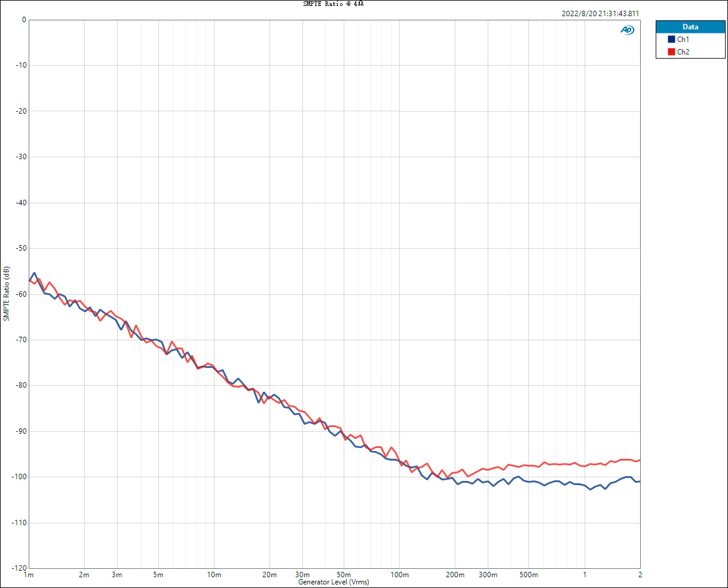Click the 5m tick label on horizontal axis

(158, 575)
